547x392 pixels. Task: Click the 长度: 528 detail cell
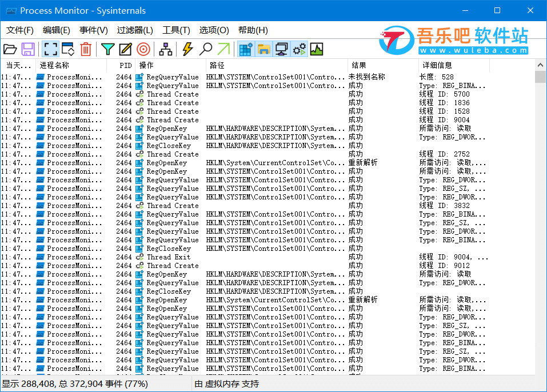point(437,77)
